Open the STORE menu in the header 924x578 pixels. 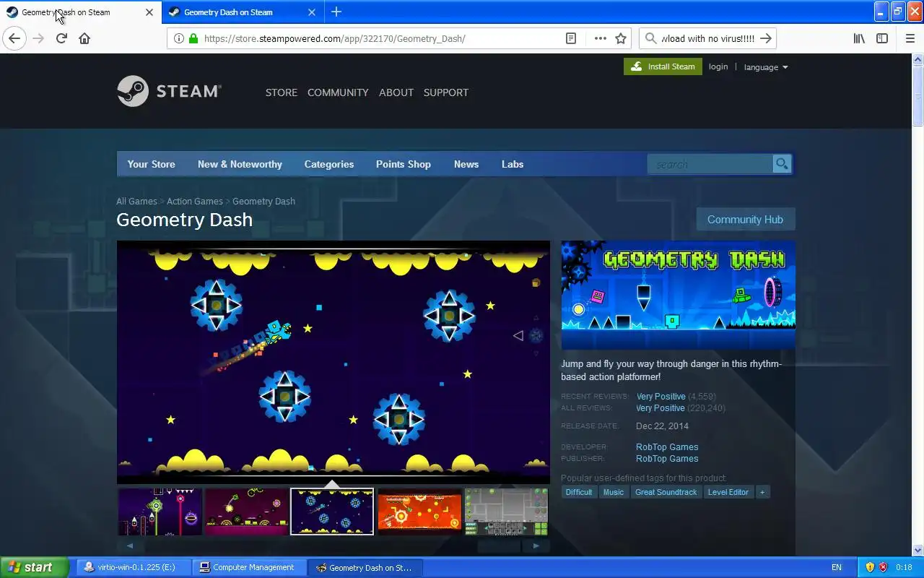click(282, 92)
